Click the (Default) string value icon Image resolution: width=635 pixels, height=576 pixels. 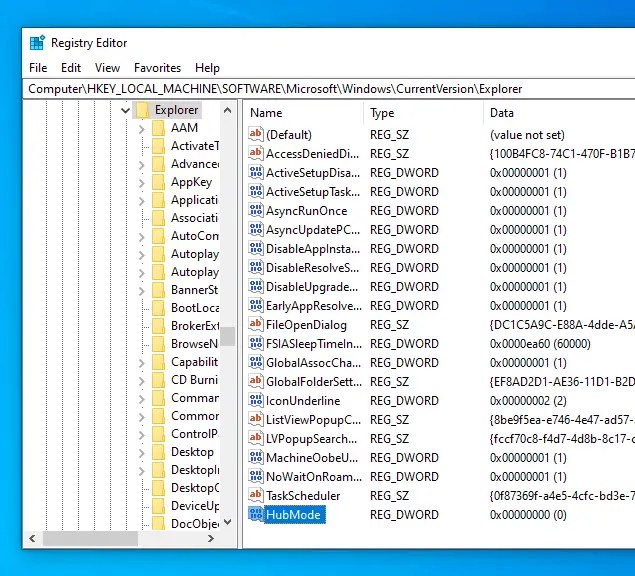(x=255, y=135)
